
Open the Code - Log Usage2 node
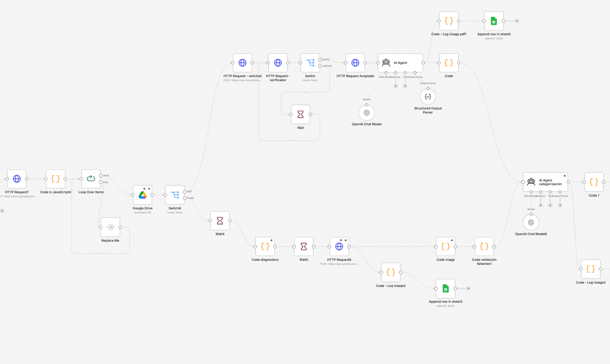coord(391,272)
